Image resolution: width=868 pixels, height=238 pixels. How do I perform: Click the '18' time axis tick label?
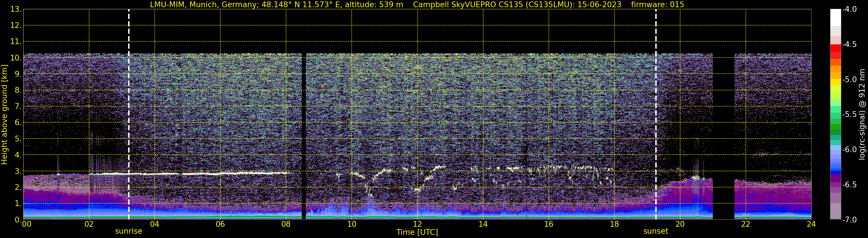pyautogui.click(x=614, y=224)
